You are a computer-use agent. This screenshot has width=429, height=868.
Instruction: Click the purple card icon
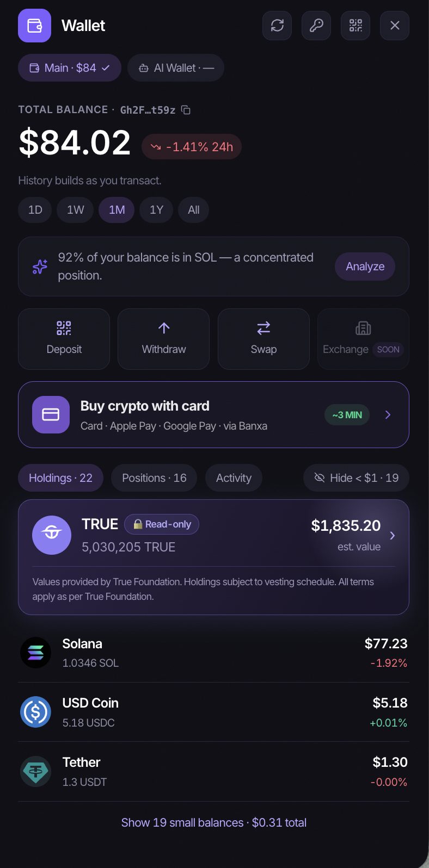(51, 414)
